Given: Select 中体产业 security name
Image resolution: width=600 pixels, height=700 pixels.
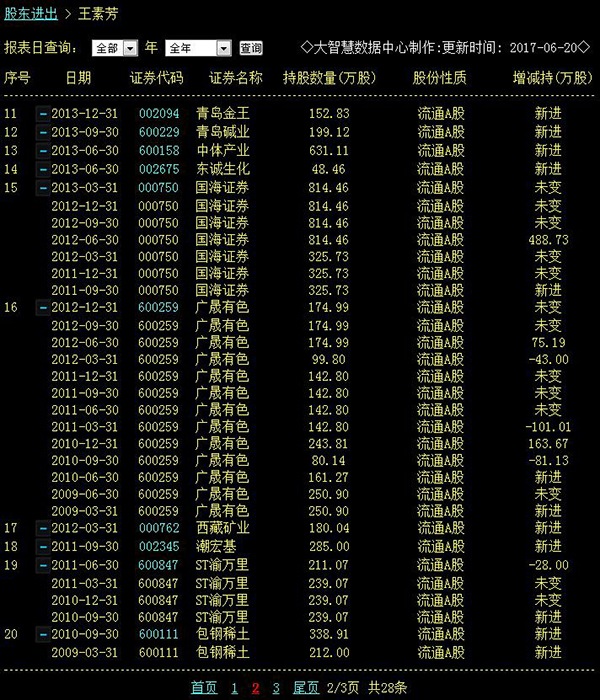Looking at the screenshot, I should pos(223,151).
